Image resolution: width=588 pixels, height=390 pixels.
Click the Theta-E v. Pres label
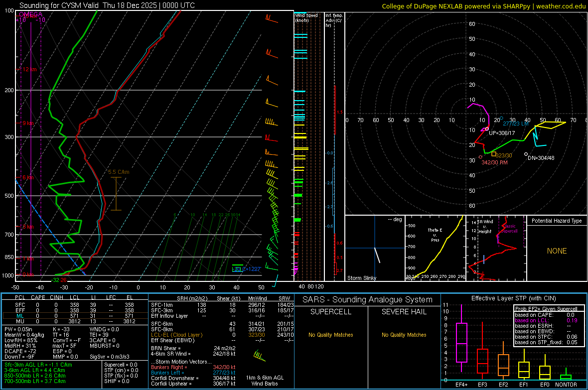[435, 235]
